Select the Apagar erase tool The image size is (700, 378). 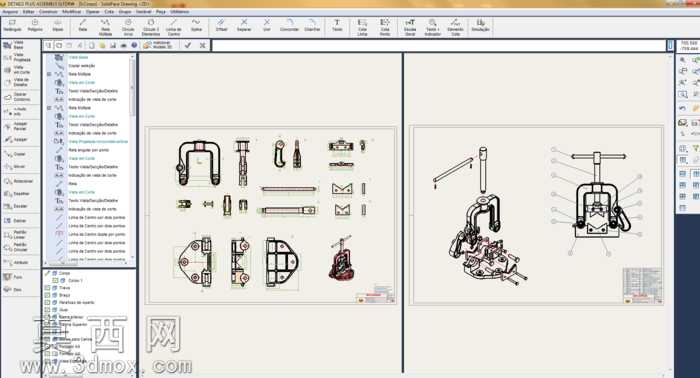tap(16, 140)
